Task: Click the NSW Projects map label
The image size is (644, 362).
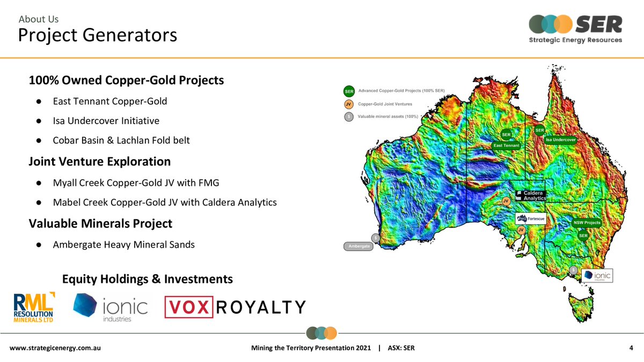Action: click(x=587, y=223)
